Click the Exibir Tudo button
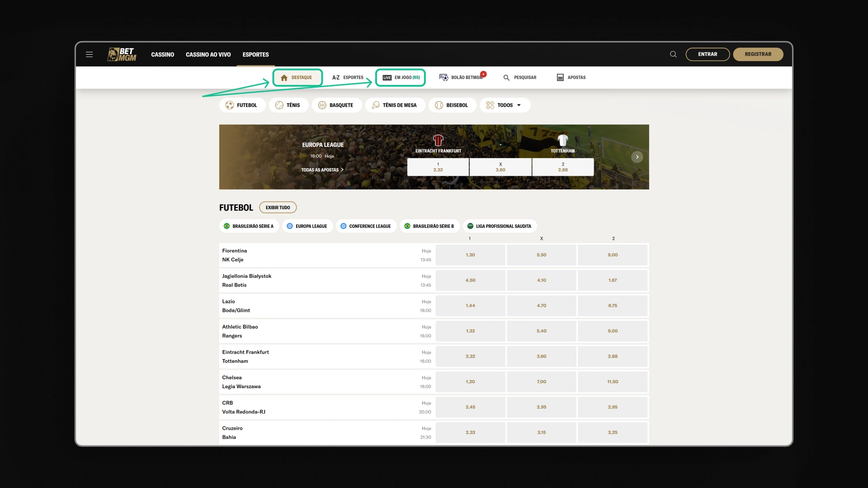Image resolution: width=868 pixels, height=488 pixels. tap(278, 207)
